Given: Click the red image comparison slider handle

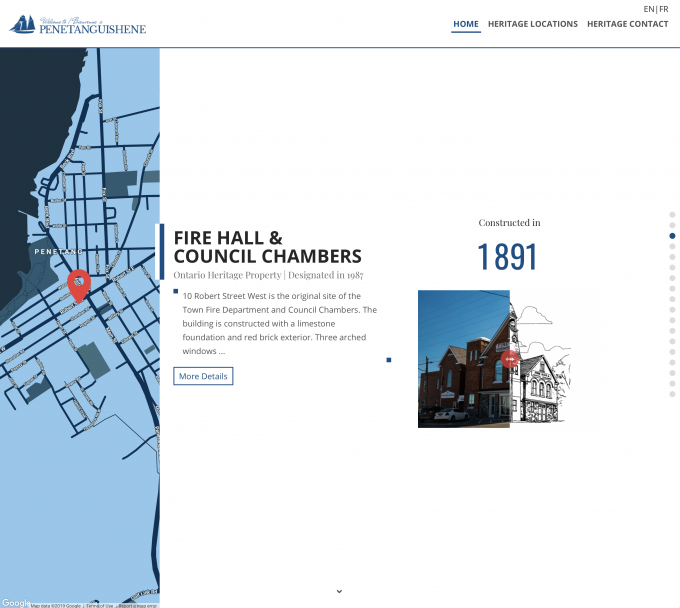Looking at the screenshot, I should (510, 359).
